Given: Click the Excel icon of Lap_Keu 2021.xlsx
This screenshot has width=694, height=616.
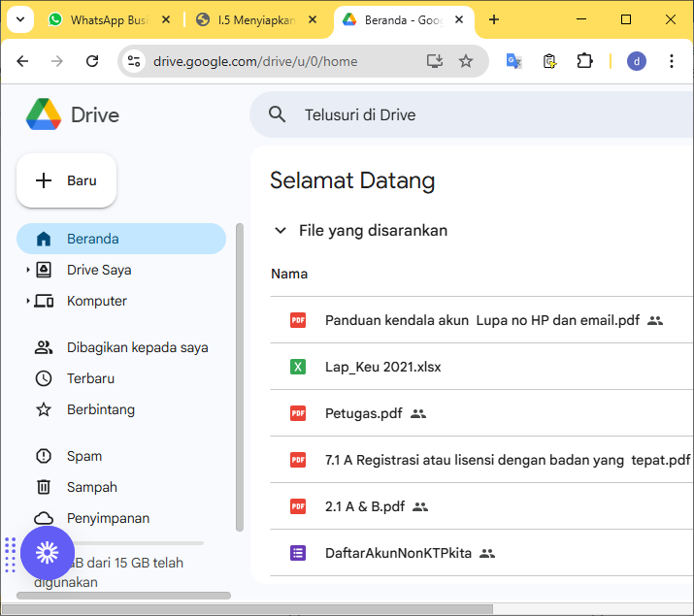Looking at the screenshot, I should (298, 367).
